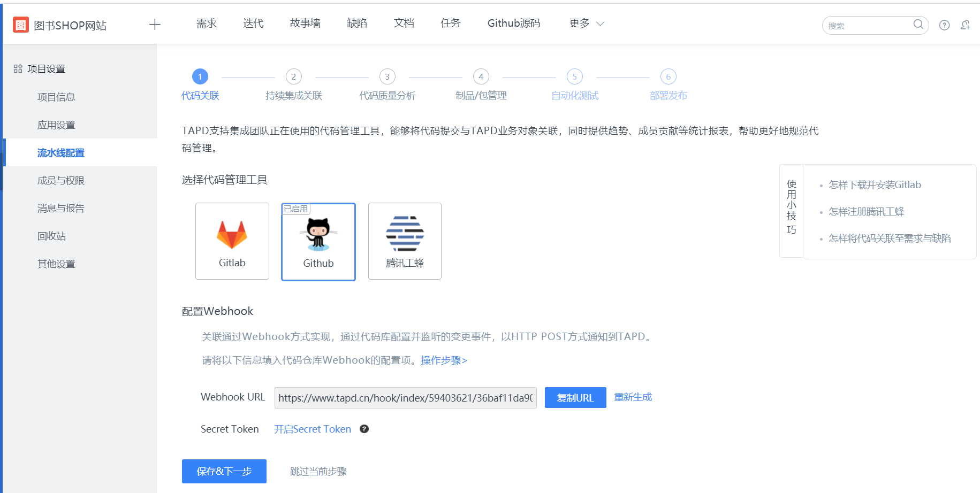Click the invite member icon top right

966,25
